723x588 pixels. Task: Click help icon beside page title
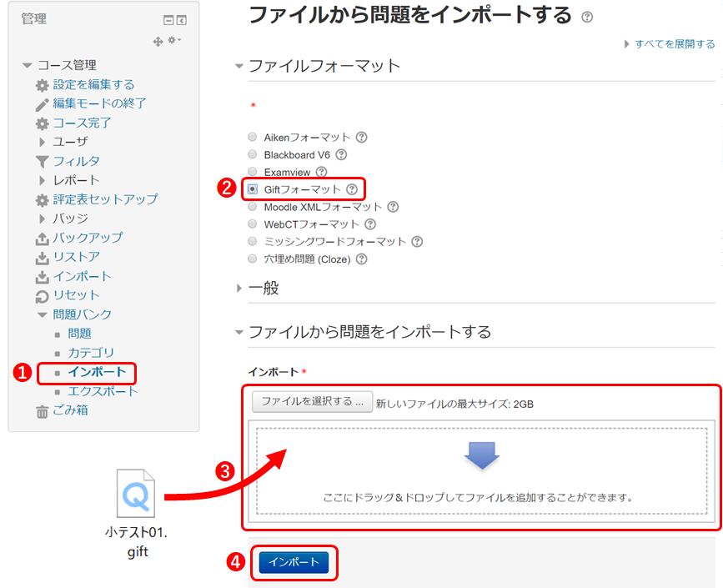click(587, 17)
